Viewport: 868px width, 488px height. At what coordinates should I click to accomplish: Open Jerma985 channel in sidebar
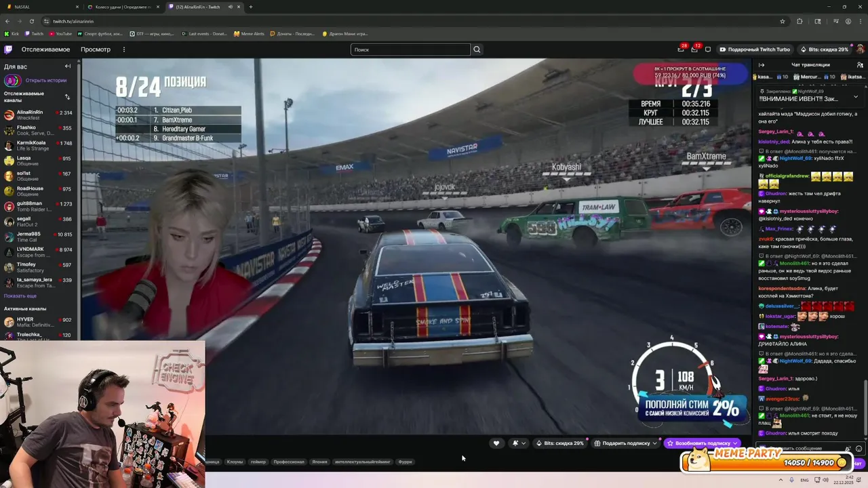(40, 237)
